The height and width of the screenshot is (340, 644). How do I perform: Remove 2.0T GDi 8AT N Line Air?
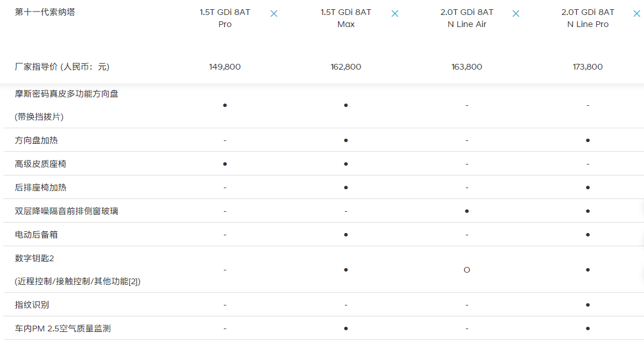pyautogui.click(x=516, y=13)
